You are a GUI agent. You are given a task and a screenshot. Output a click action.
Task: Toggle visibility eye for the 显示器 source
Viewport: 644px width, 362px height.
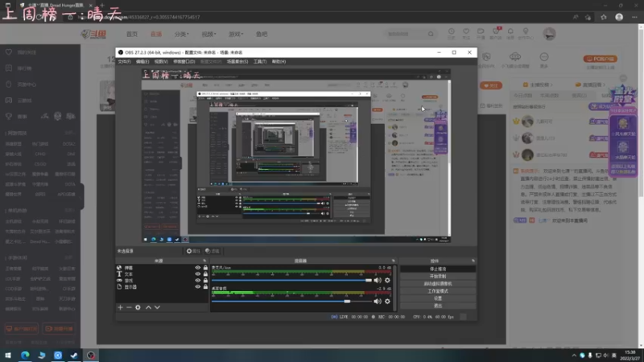point(198,287)
